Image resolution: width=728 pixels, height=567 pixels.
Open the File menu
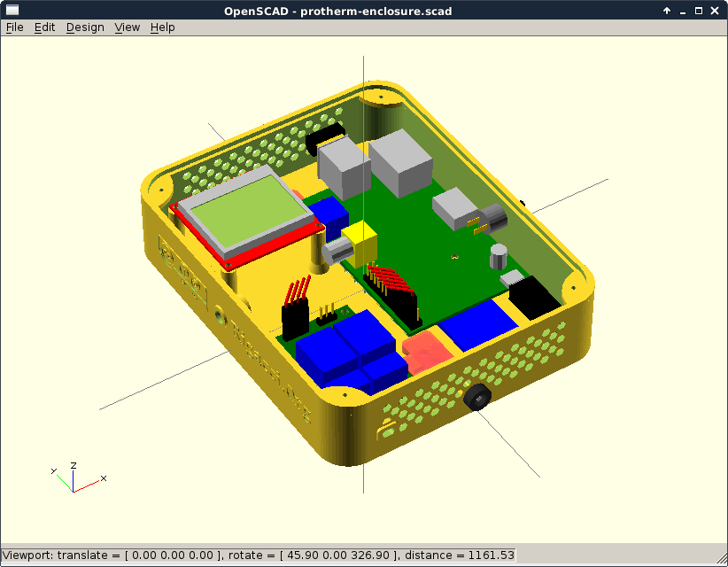14,27
